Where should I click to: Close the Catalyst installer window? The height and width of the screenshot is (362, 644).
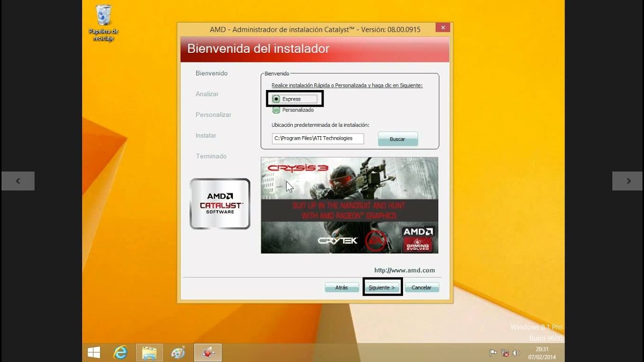click(443, 28)
